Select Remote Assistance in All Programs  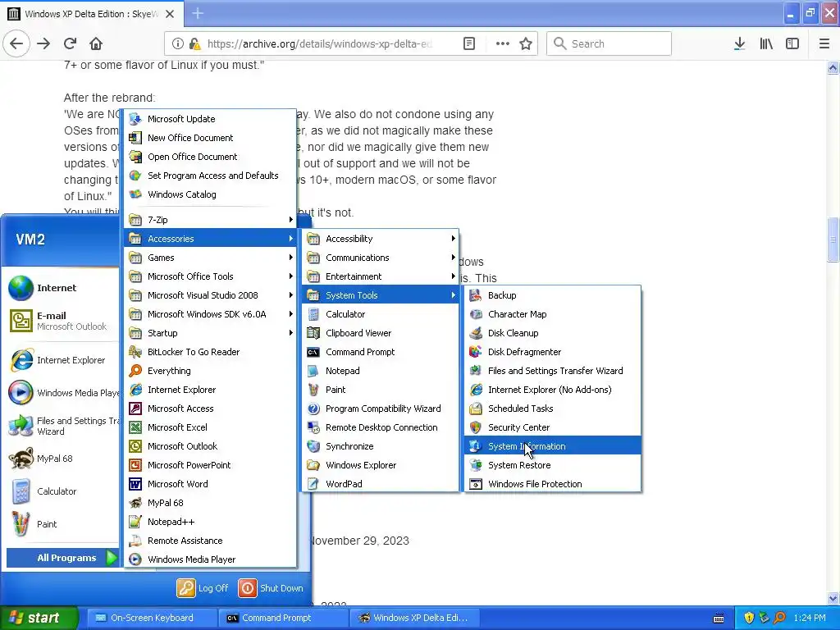point(210,541)
